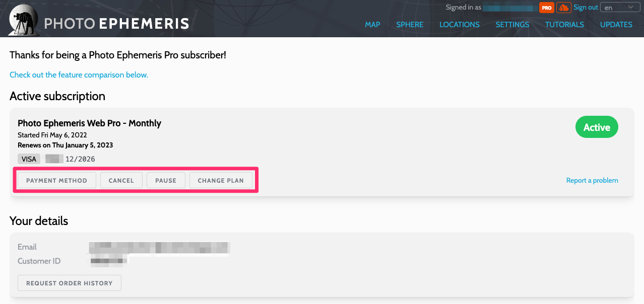The width and height of the screenshot is (644, 304).
Task: Click the "Email" label
Action: (x=27, y=247)
